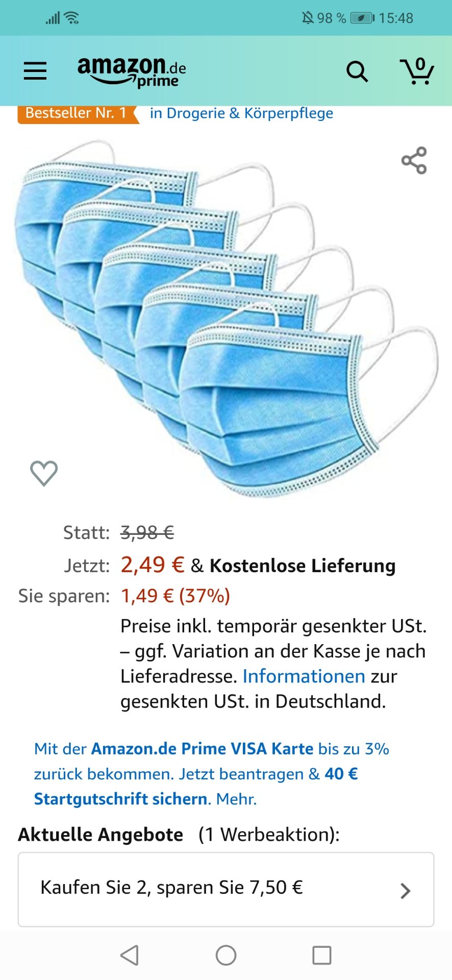Tap the '40 € Startgutschrift sichern' text
This screenshot has width=452, height=980.
(196, 786)
